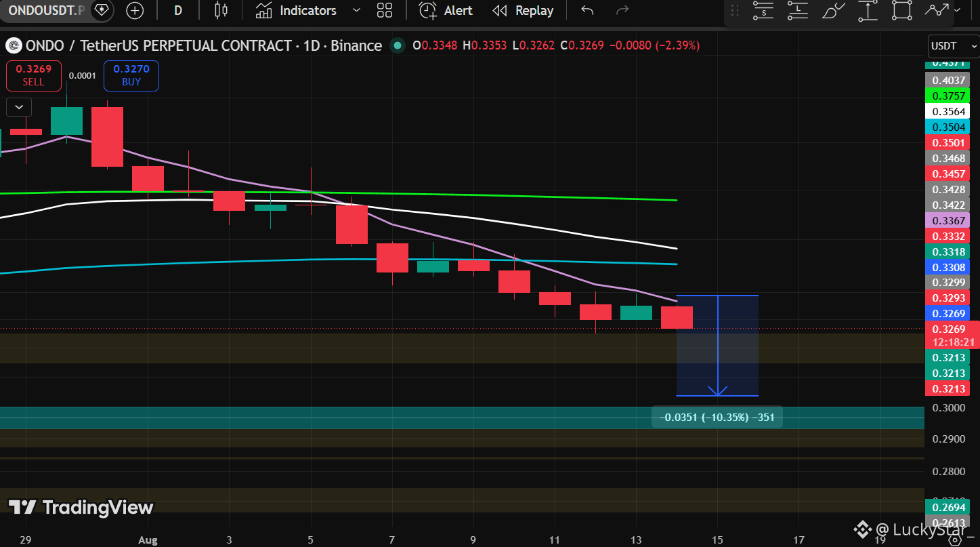Image resolution: width=980 pixels, height=547 pixels.
Task: Click the 29 date on the time axis
Action: click(x=26, y=540)
